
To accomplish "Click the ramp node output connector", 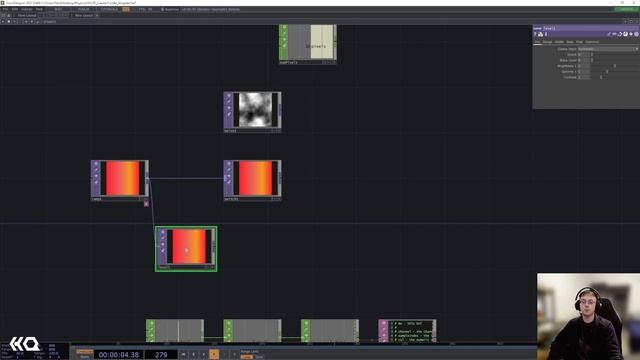I will [x=147, y=178].
